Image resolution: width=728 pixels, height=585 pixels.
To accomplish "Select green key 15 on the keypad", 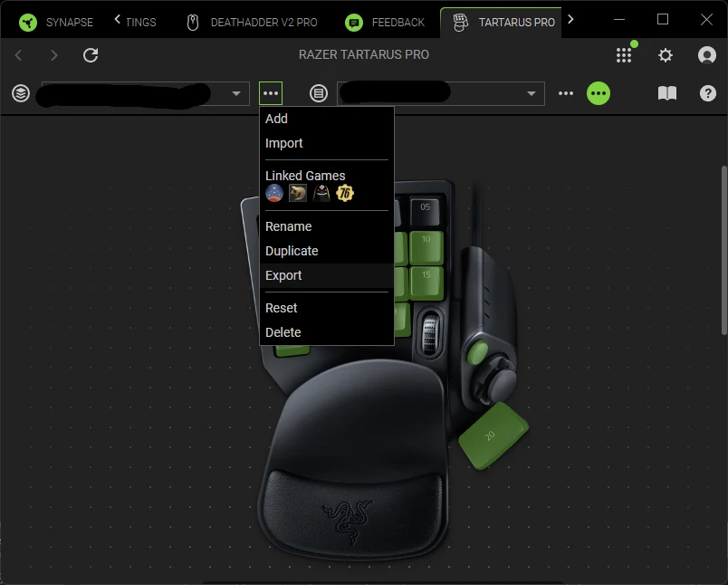I will (426, 283).
